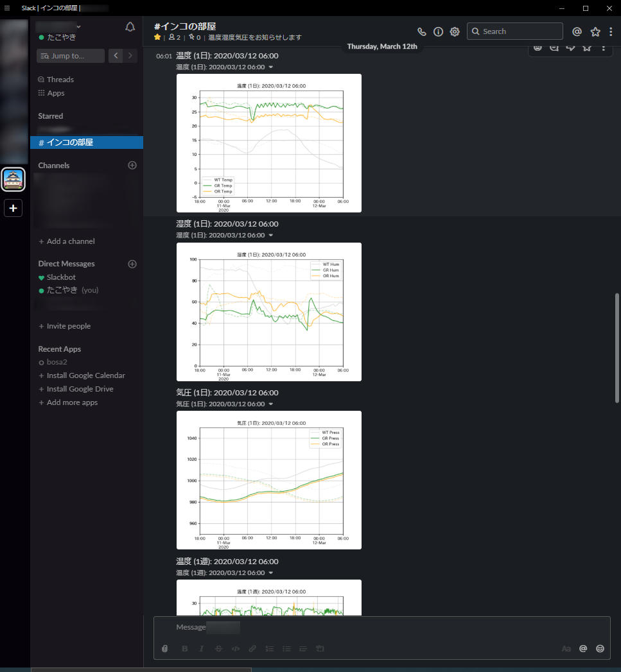Click the yellow star beside channel member count
The width and height of the screenshot is (621, 672).
tap(157, 37)
